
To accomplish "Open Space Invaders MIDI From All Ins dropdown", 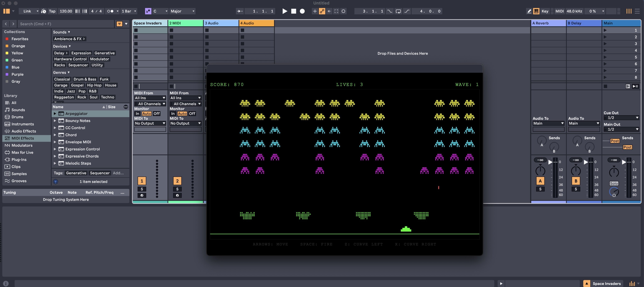I will click(150, 98).
